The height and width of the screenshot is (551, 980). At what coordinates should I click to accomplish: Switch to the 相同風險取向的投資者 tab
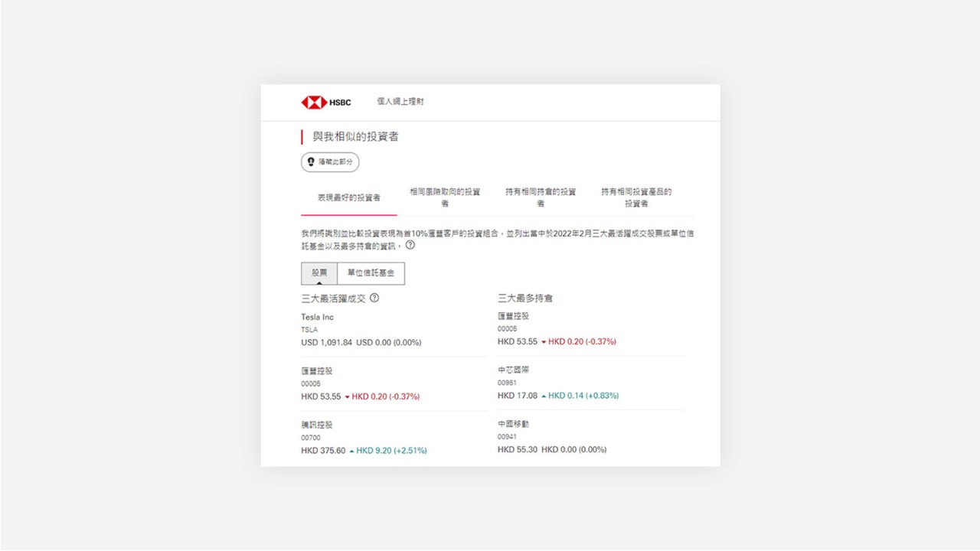(x=445, y=197)
